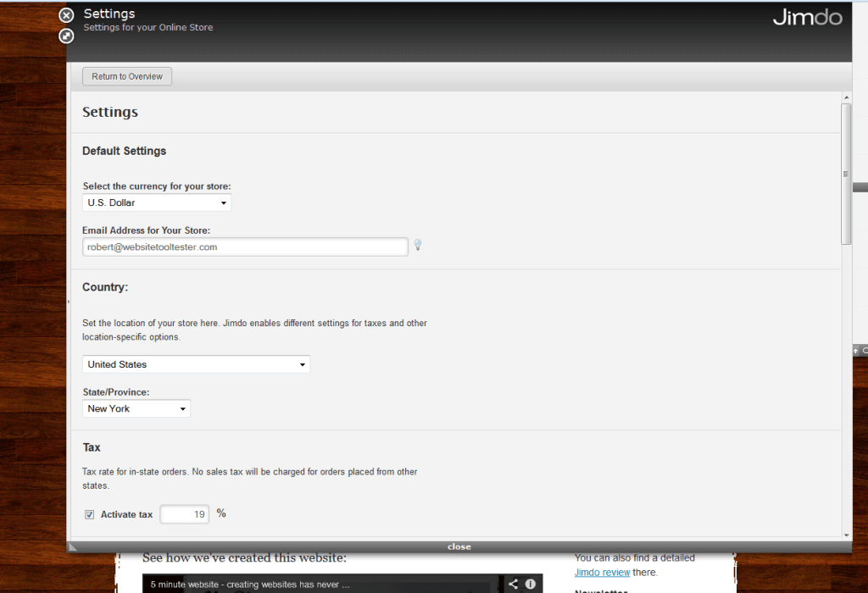The width and height of the screenshot is (868, 593).
Task: Open the currency dropdown showing U.S. Dollar
Action: coord(157,202)
